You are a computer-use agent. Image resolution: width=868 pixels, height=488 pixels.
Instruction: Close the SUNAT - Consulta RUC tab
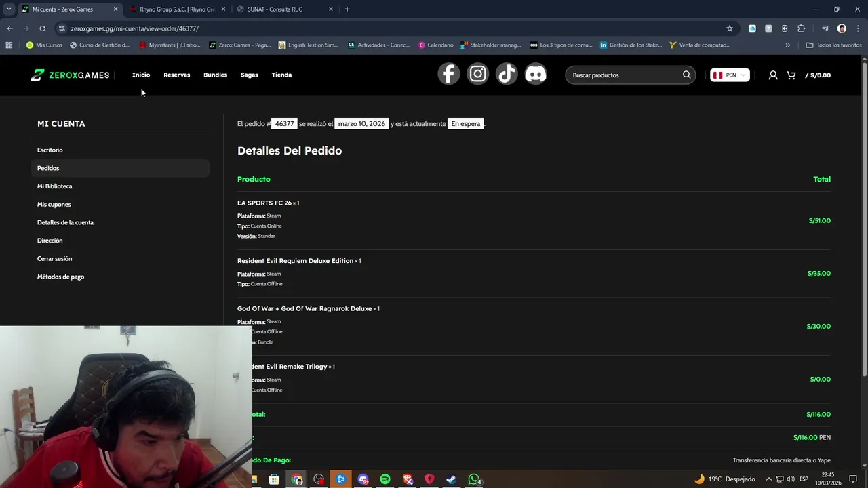coord(331,9)
